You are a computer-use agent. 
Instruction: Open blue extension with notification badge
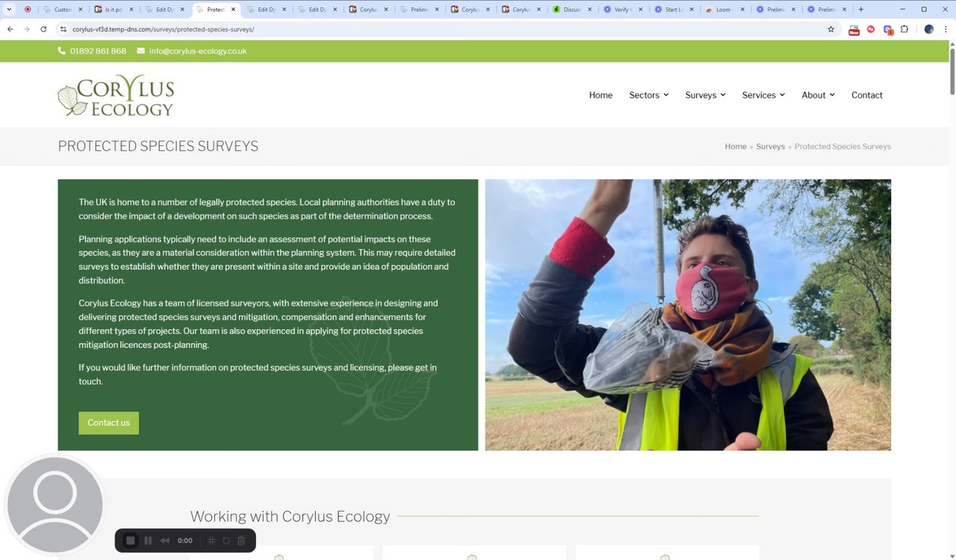pyautogui.click(x=888, y=29)
